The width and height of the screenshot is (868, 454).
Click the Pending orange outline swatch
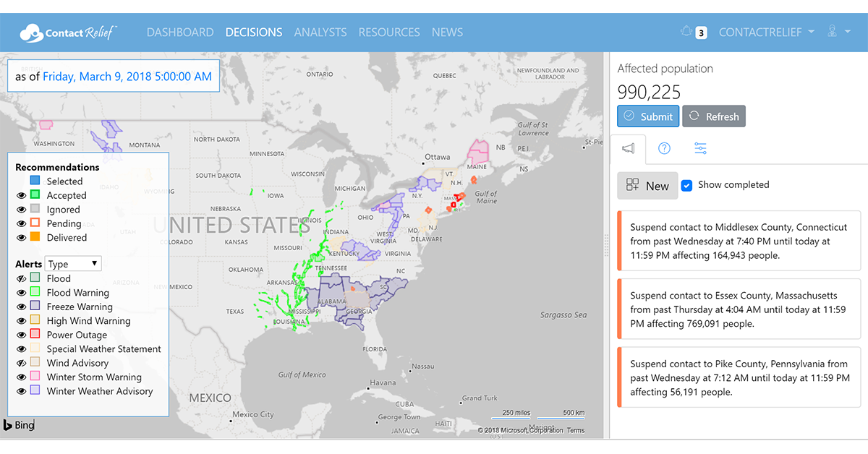click(x=35, y=223)
